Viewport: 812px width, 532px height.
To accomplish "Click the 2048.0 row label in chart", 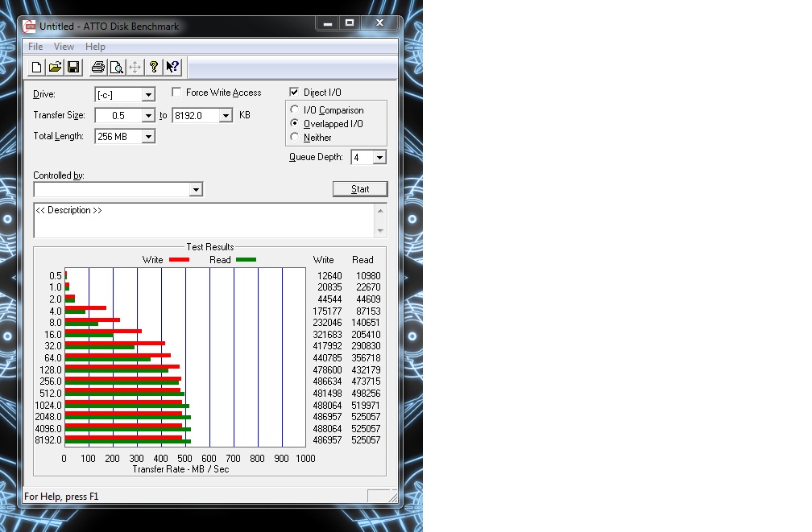I will [x=48, y=417].
